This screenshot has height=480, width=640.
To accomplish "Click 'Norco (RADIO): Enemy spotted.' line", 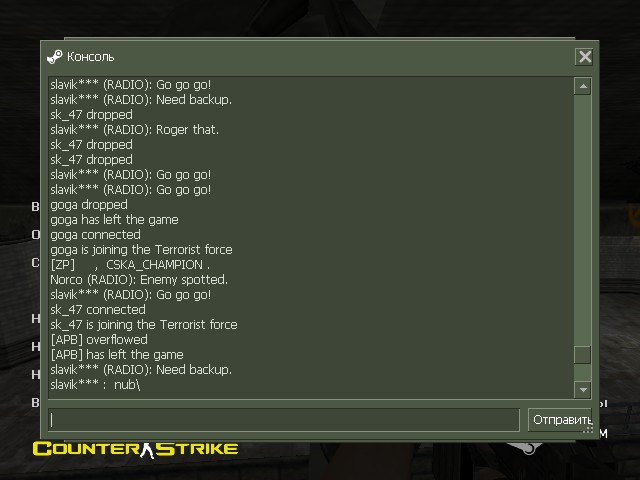I will [x=139, y=280].
